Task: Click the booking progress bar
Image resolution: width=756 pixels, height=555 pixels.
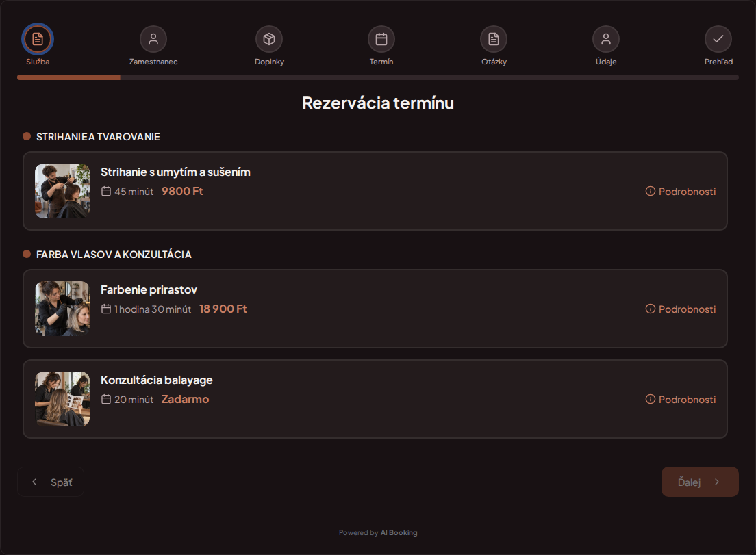Action: coord(378,77)
